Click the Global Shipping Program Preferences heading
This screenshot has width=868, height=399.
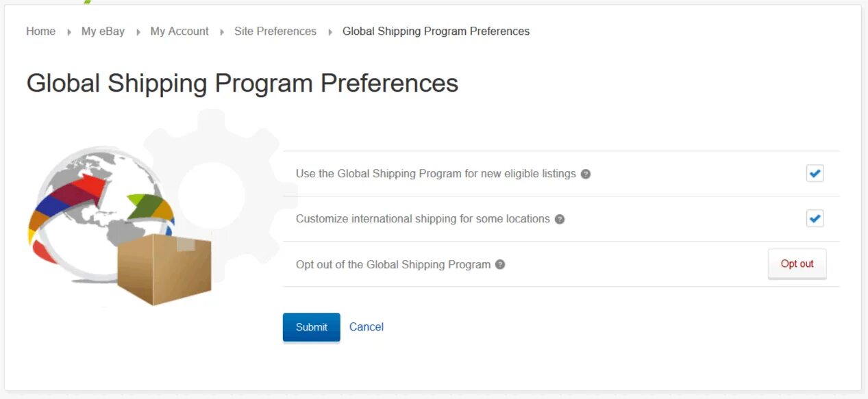click(243, 83)
